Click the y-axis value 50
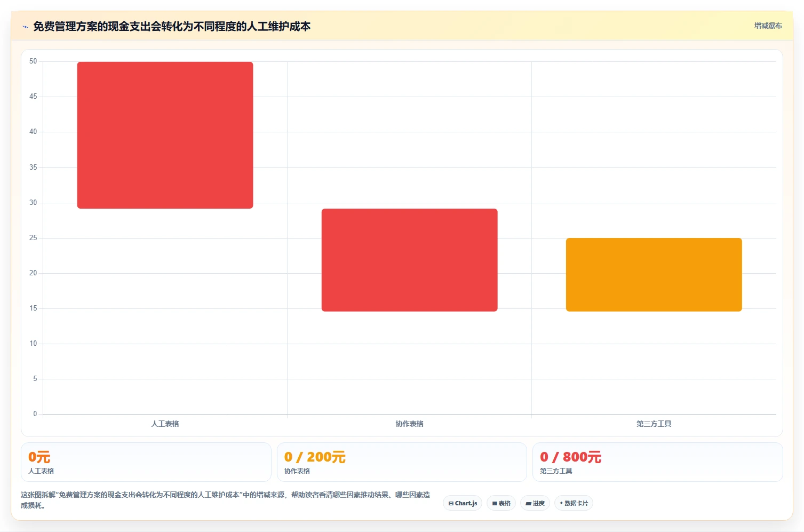The height and width of the screenshot is (532, 804). [33, 61]
